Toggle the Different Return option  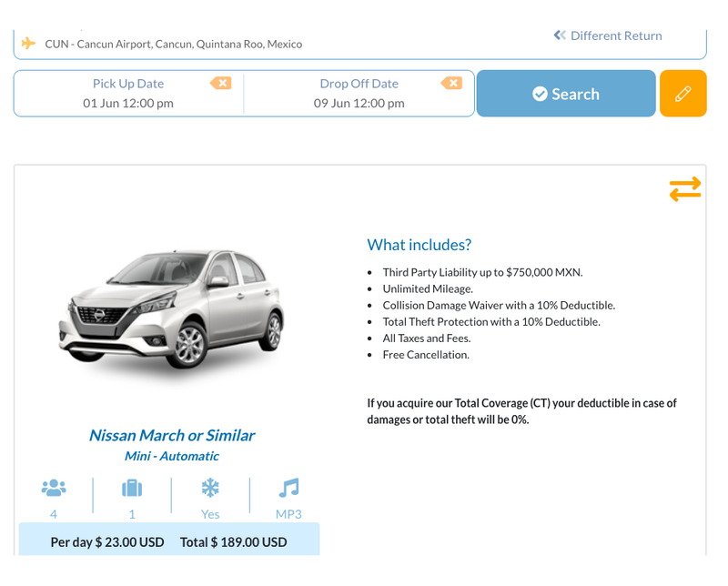tap(608, 35)
